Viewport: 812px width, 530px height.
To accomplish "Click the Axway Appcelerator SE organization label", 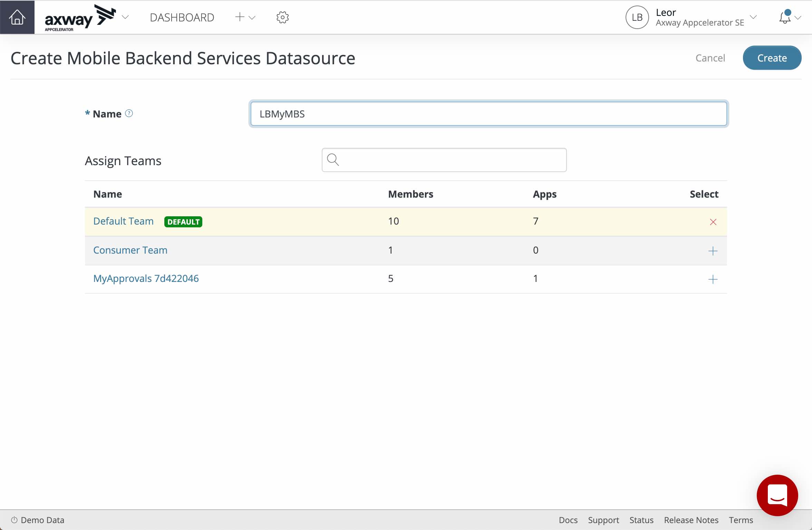I will click(700, 23).
